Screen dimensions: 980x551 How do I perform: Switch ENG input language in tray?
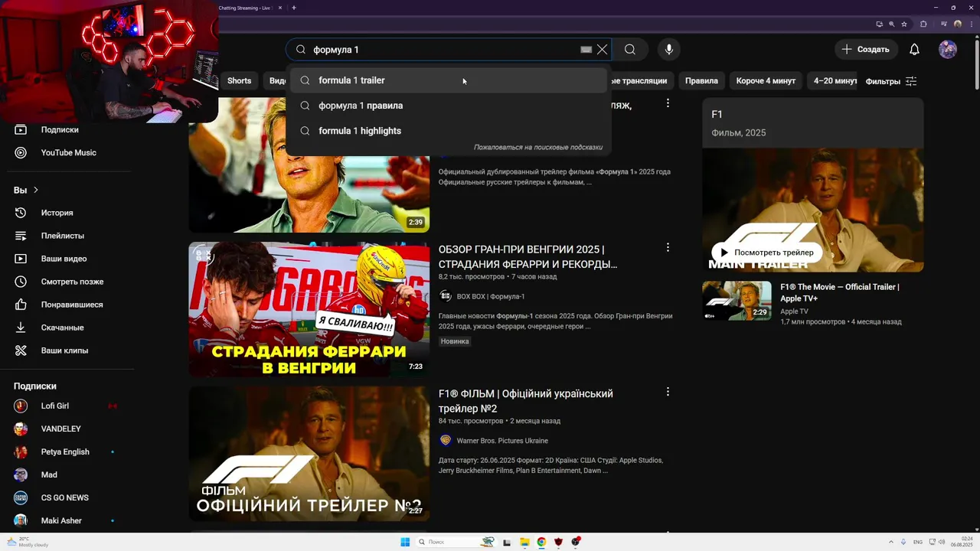tap(918, 542)
